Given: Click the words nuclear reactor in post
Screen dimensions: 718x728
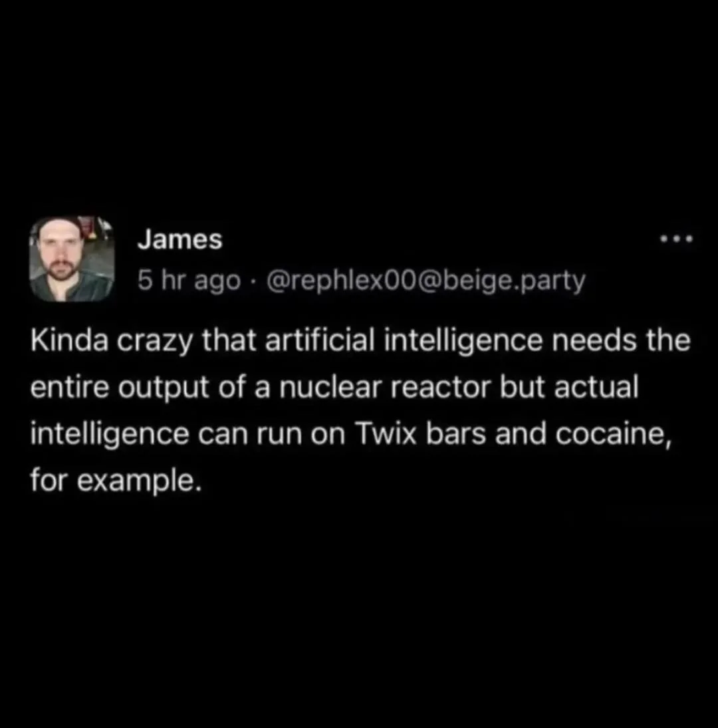Looking at the screenshot, I should pos(385,387).
